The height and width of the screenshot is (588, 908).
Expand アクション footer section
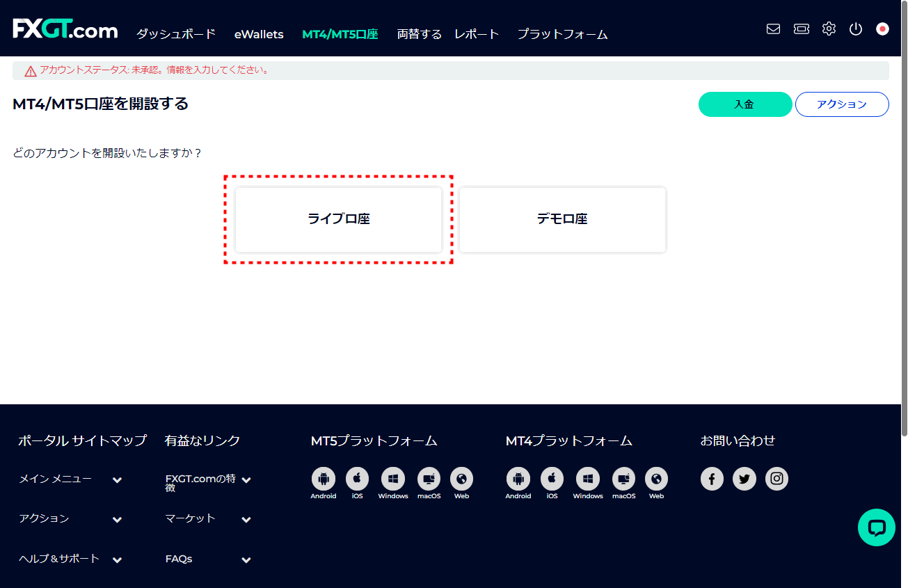117,520
